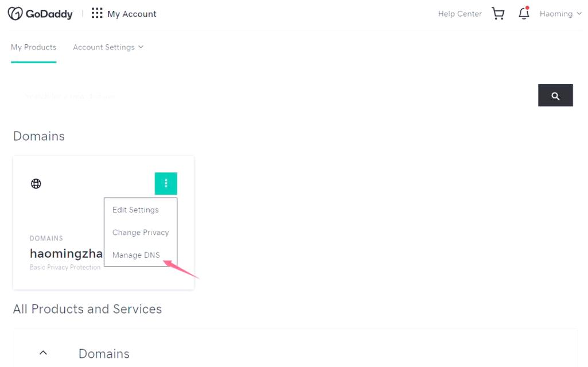Click the dark search button
The width and height of the screenshot is (588, 367).
[x=555, y=95]
